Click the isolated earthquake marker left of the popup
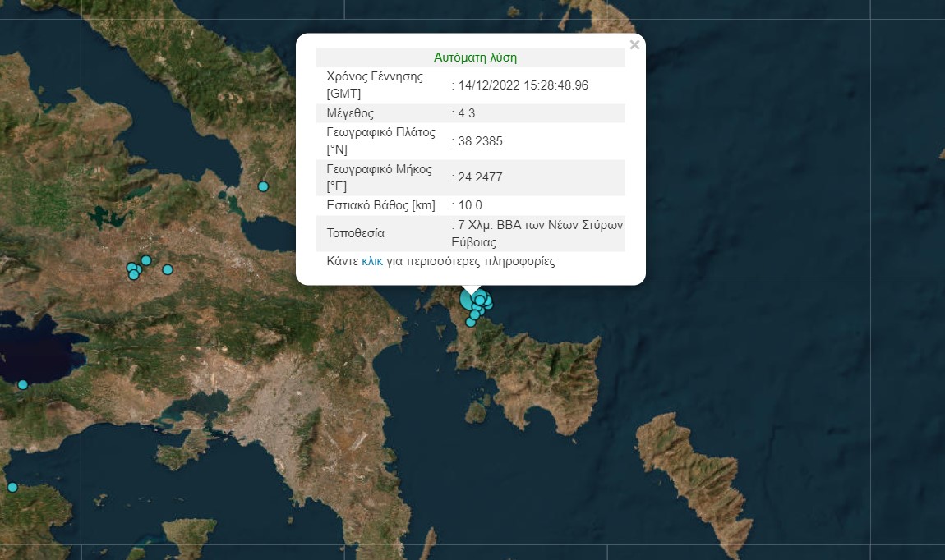945x560 pixels. pos(263,186)
